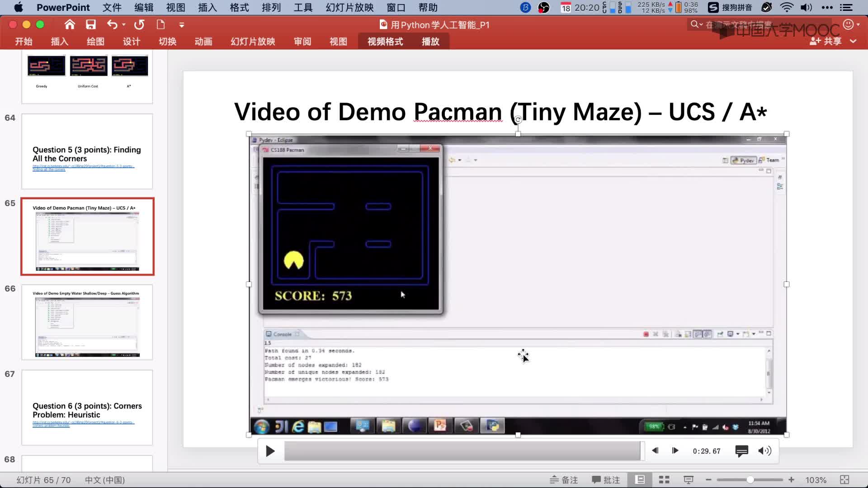Open the undo history dropdown arrow

point(124,25)
